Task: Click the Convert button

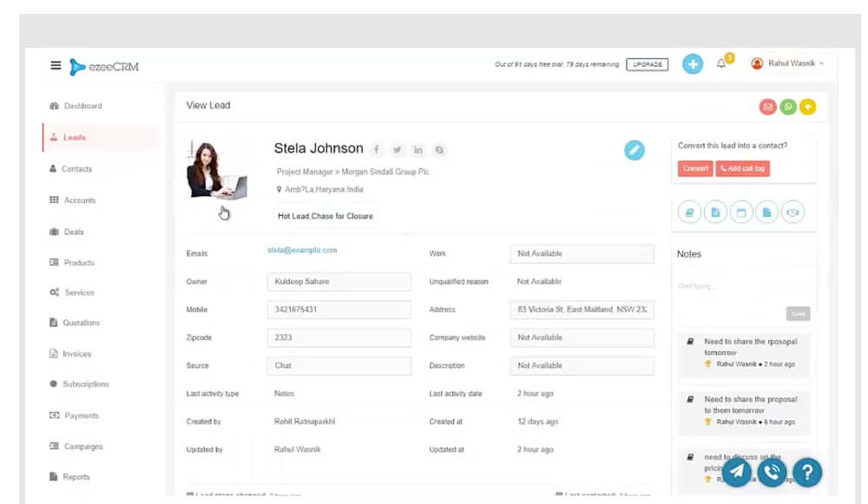Action: (694, 168)
